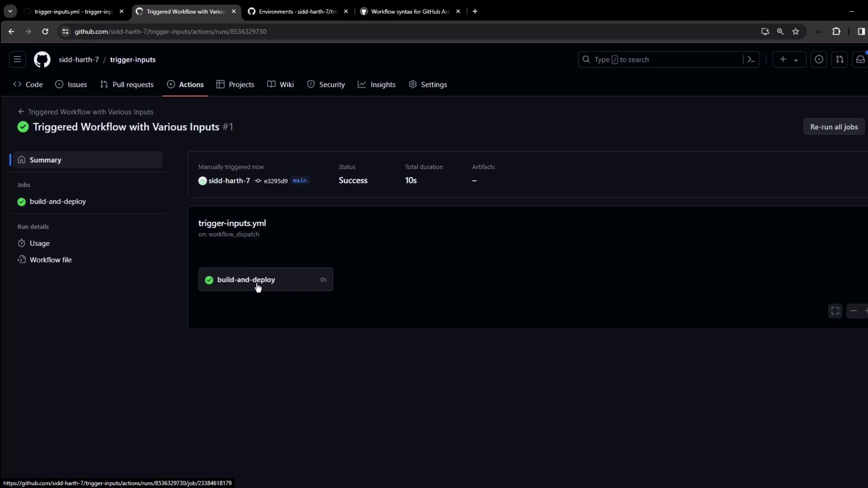Zoom out the workflow graph
Image resolution: width=868 pixels, height=488 pixels.
(x=854, y=311)
